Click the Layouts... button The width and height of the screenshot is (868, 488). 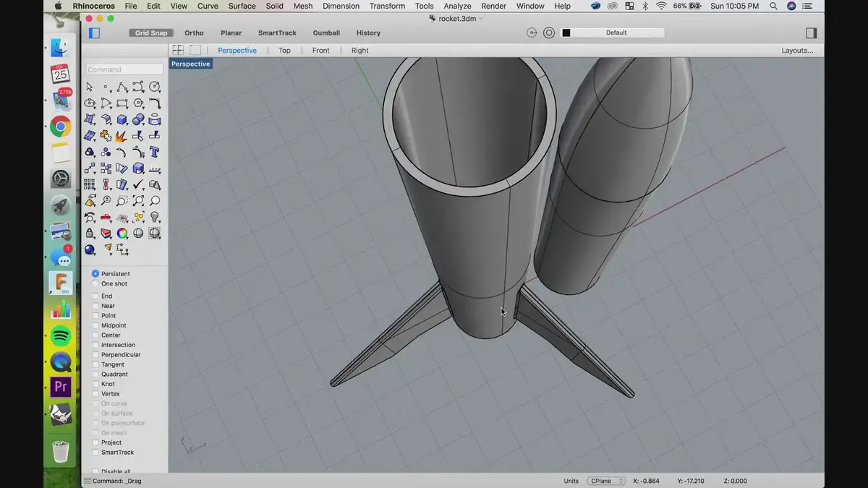(797, 50)
